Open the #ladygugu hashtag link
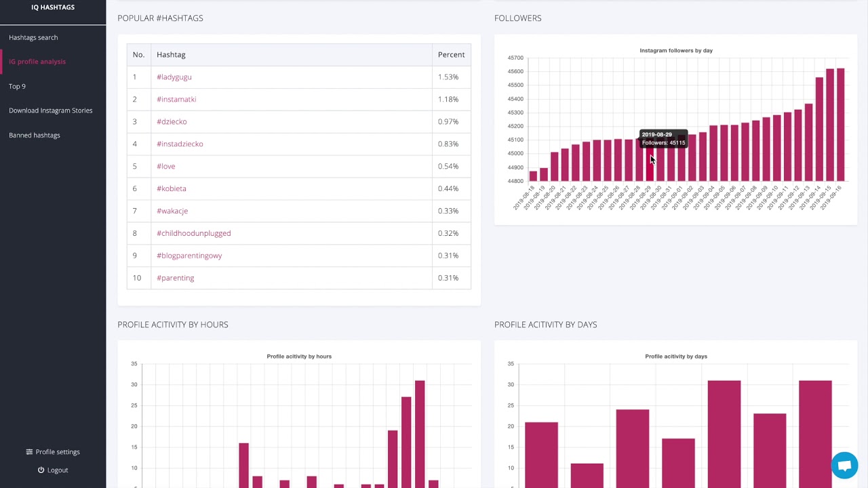This screenshot has width=868, height=488. [x=174, y=77]
